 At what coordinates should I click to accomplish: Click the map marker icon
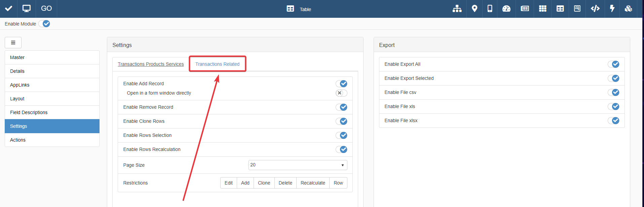474,9
